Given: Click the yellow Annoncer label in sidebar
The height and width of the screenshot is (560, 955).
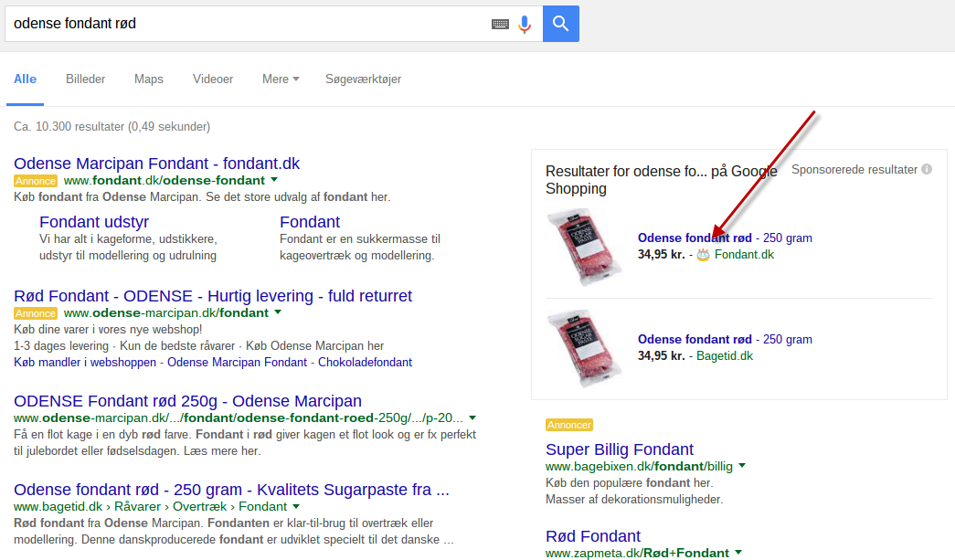Looking at the screenshot, I should 568,425.
